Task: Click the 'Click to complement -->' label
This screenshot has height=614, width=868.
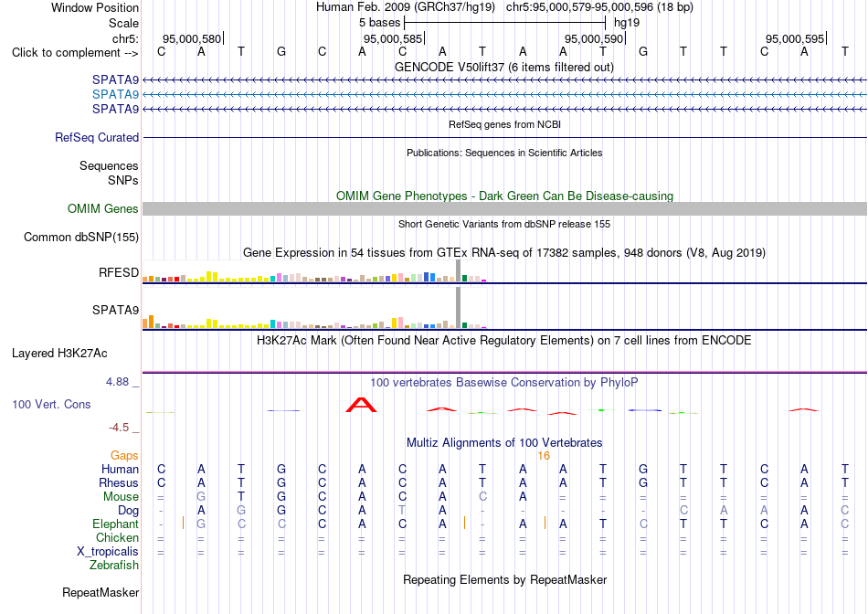Action: (75, 53)
